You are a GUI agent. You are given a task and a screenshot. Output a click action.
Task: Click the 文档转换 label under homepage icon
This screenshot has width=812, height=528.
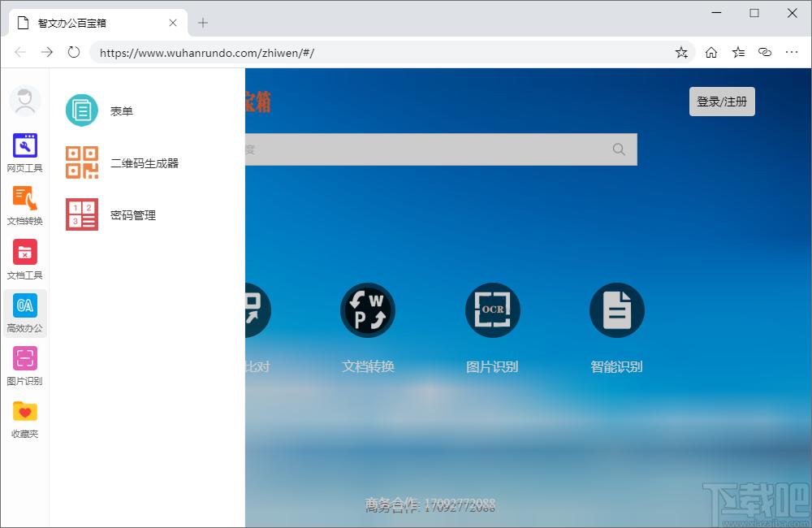click(x=368, y=367)
